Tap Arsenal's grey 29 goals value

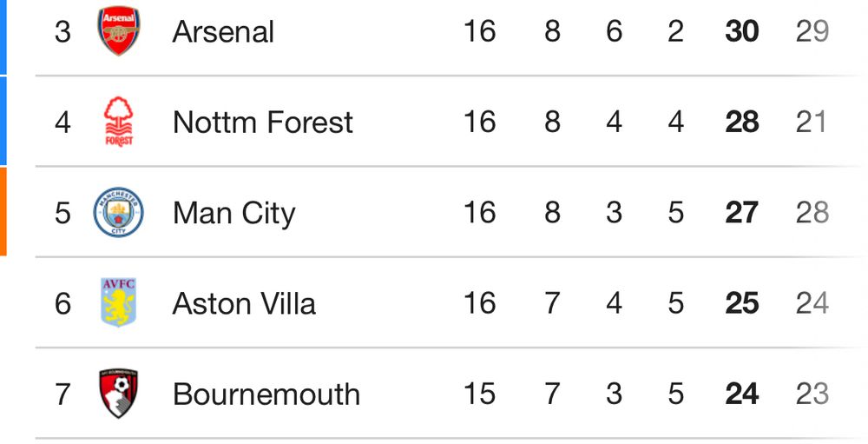tap(812, 31)
